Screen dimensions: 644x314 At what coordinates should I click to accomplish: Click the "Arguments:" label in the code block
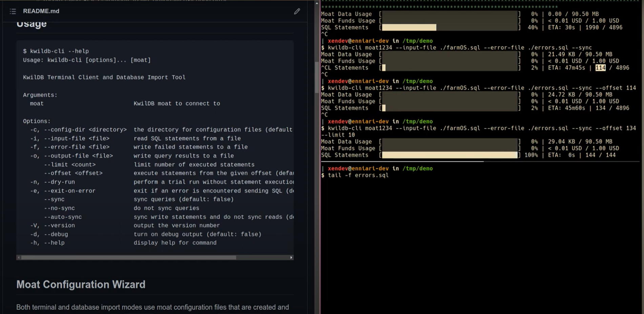tap(40, 95)
